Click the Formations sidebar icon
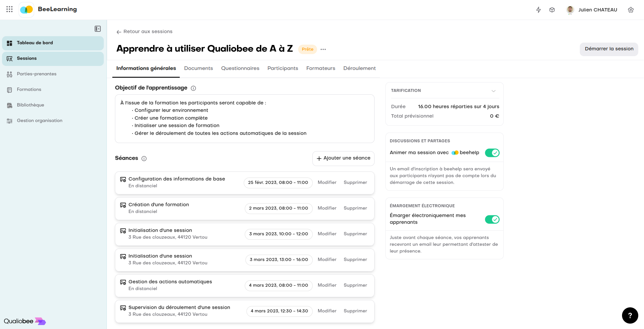Viewport: 644px width, 329px height. click(9, 90)
